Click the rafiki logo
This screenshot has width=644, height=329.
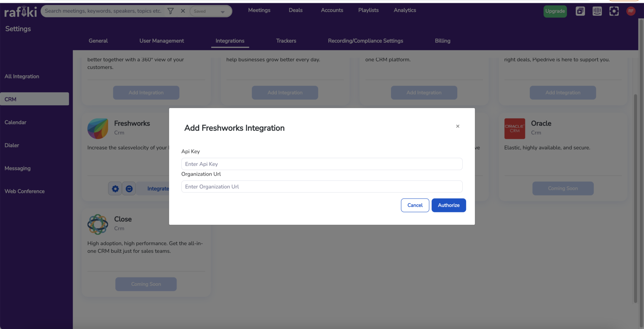click(x=21, y=11)
